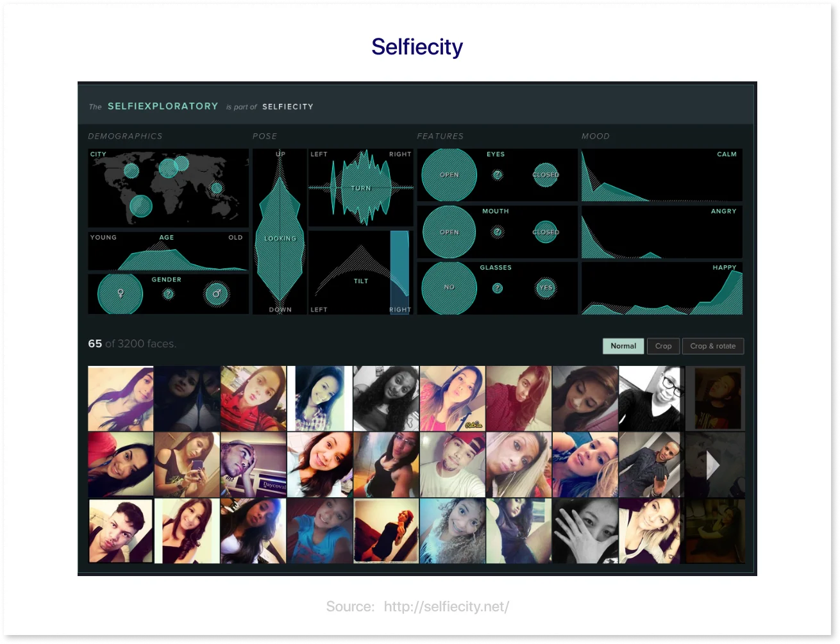The height and width of the screenshot is (644, 840).
Task: Open the selfie with the red cap
Action: pyautogui.click(x=453, y=465)
